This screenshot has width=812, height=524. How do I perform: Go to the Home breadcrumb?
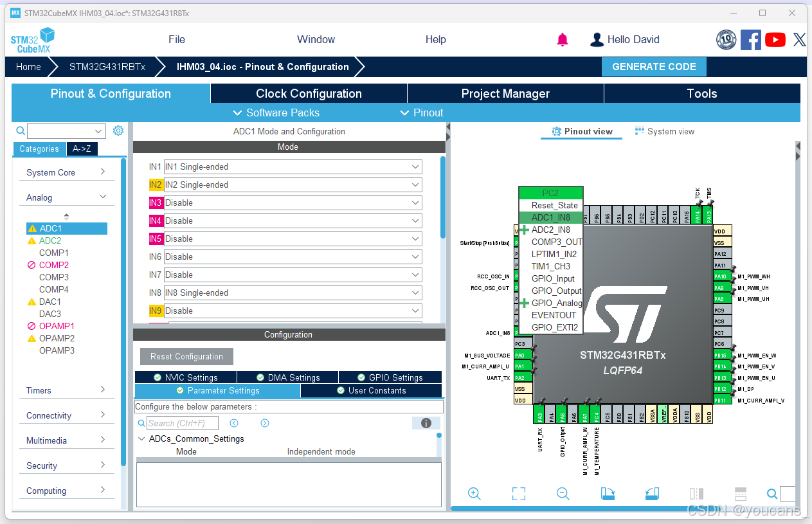click(x=28, y=67)
